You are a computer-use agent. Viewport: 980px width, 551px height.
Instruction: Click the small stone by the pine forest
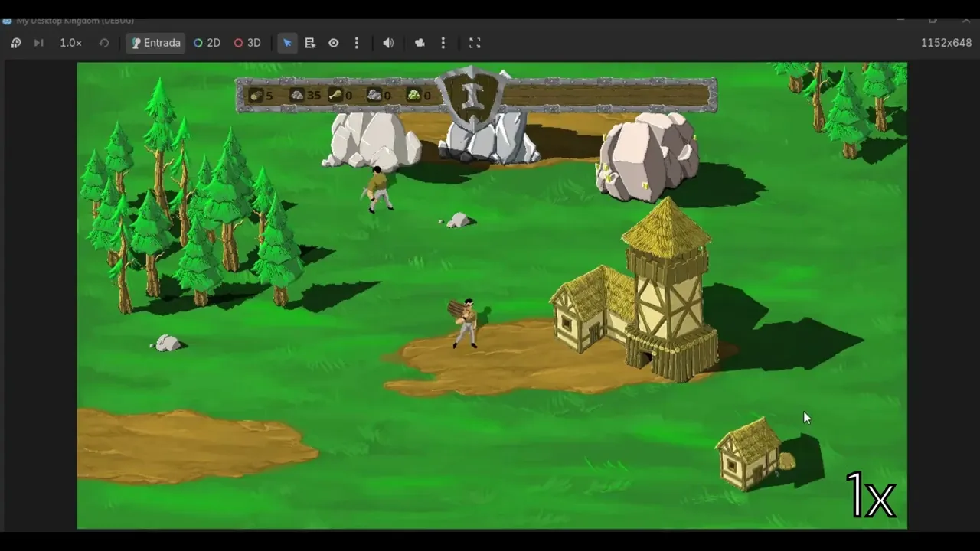[x=168, y=344]
